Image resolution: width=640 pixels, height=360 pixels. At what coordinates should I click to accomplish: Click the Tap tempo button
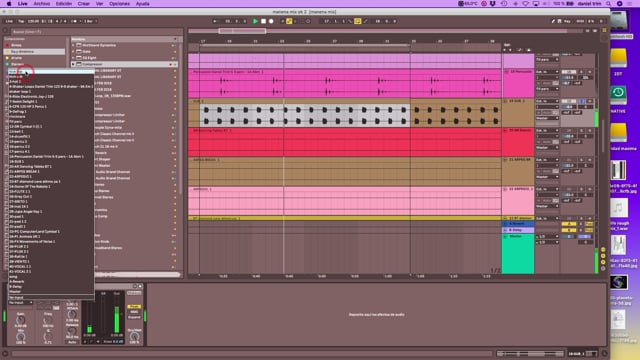(x=21, y=21)
